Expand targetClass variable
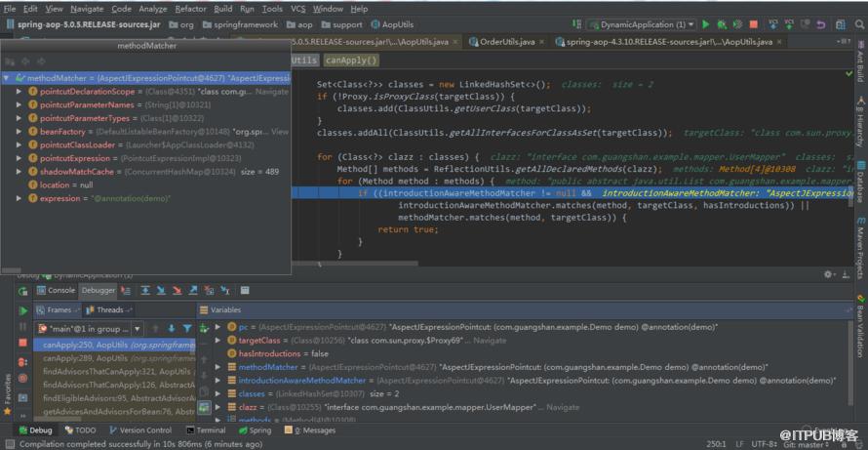This screenshot has height=450, width=868. click(217, 341)
